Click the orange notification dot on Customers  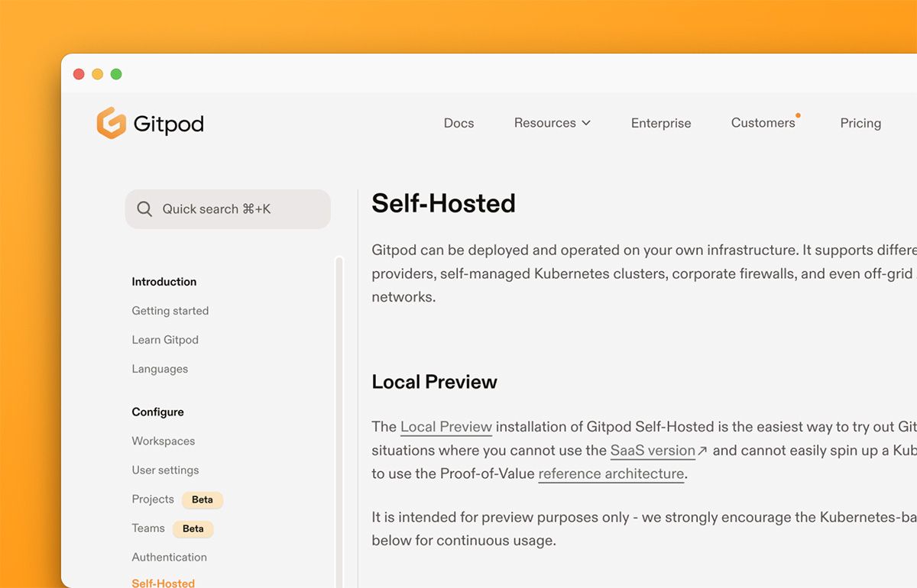pos(798,115)
